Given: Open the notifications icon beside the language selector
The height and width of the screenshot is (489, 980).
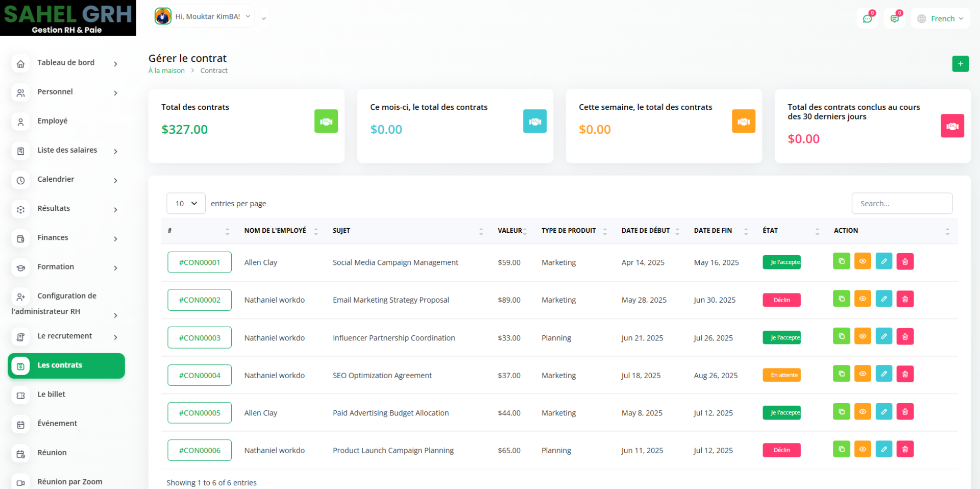Looking at the screenshot, I should click(894, 19).
